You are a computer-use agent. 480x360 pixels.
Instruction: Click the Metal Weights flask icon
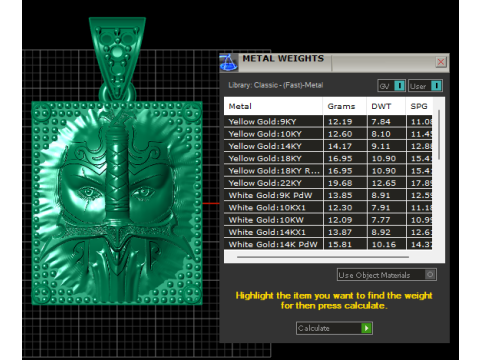pyautogui.click(x=229, y=62)
